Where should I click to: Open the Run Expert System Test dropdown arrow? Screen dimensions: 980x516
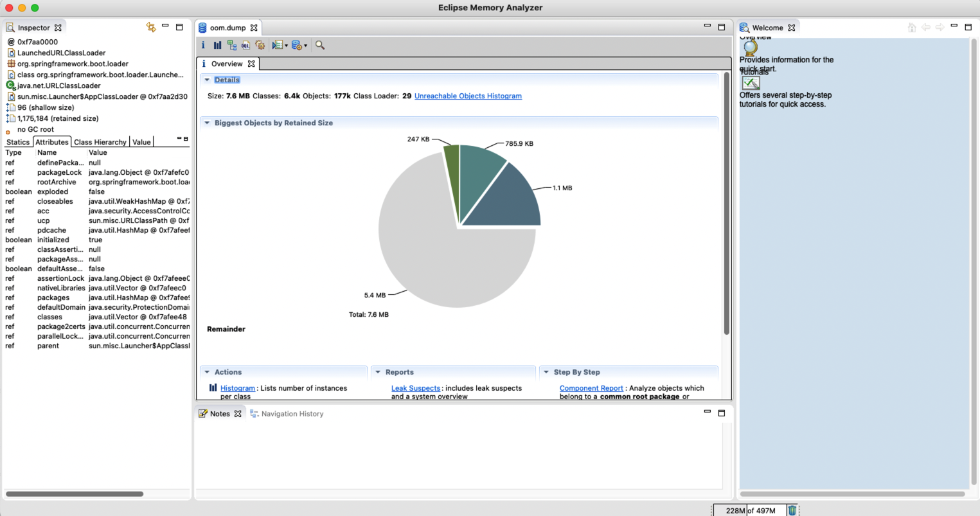(x=286, y=46)
